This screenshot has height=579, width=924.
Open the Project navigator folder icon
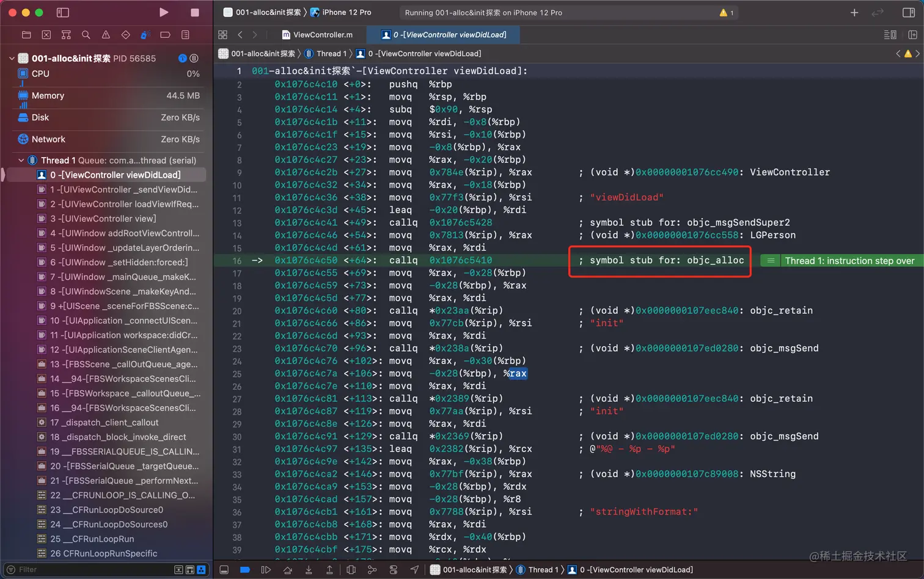(x=26, y=35)
